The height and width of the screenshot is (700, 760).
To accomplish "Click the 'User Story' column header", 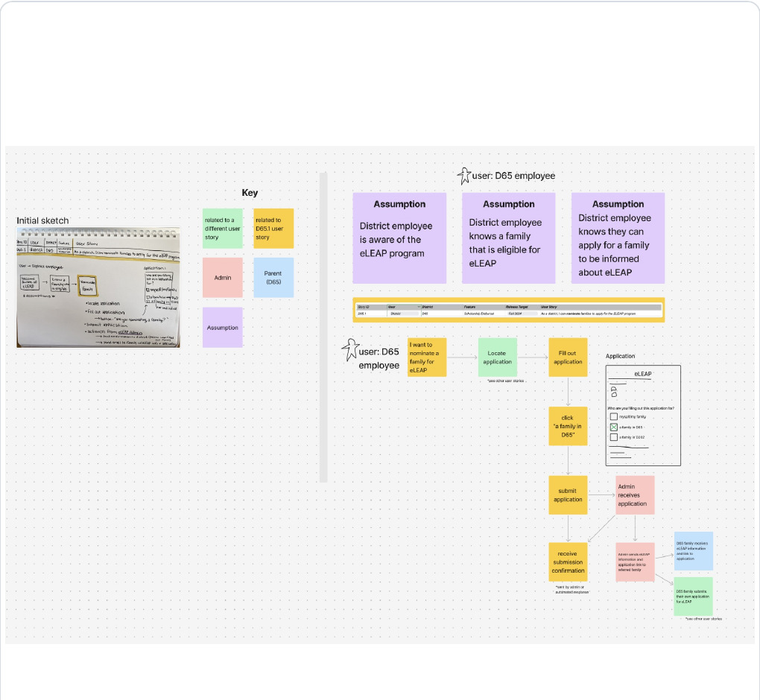I will [x=548, y=307].
